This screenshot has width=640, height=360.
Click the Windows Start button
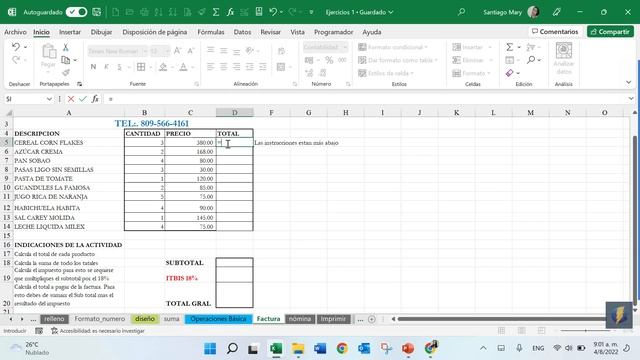point(210,349)
